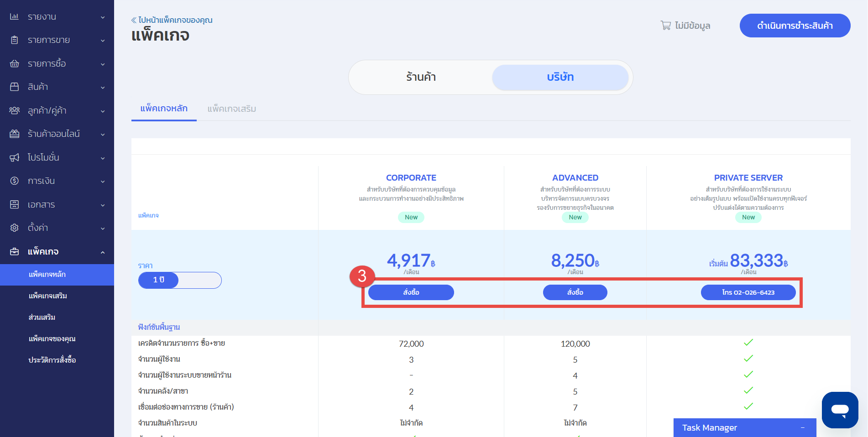Minimize the Task Manager panel
Image resolution: width=868 pixels, height=437 pixels.
pyautogui.click(x=802, y=428)
